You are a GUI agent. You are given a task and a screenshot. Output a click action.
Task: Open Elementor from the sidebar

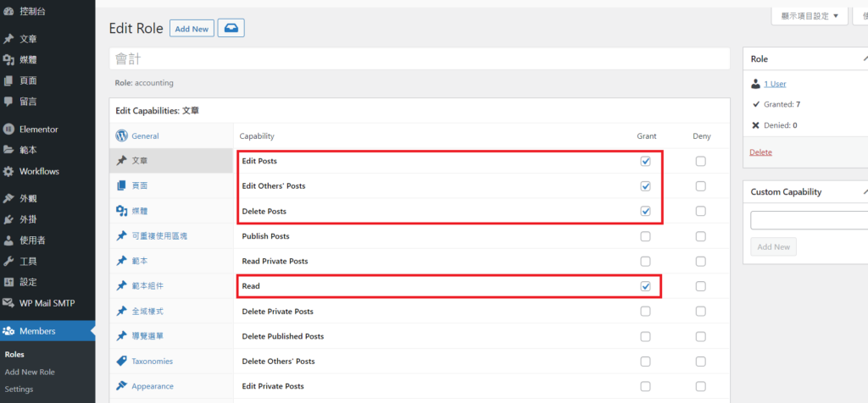coord(8,130)
